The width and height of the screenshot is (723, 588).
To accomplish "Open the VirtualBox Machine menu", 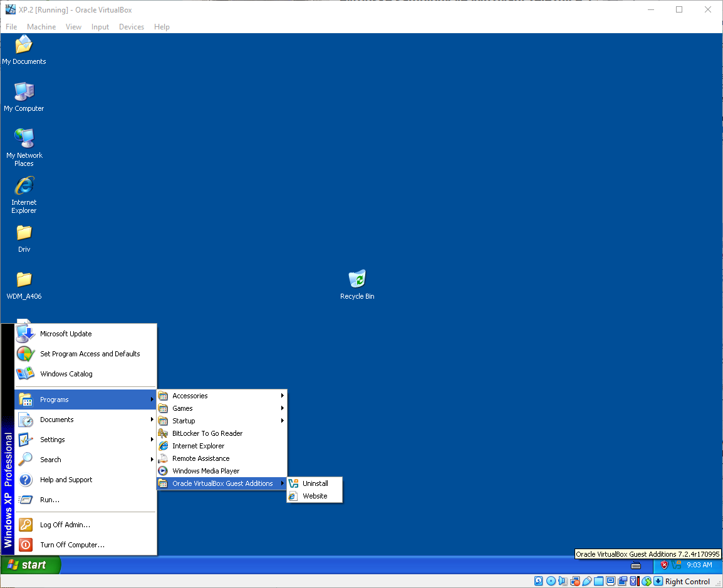I will tap(41, 27).
